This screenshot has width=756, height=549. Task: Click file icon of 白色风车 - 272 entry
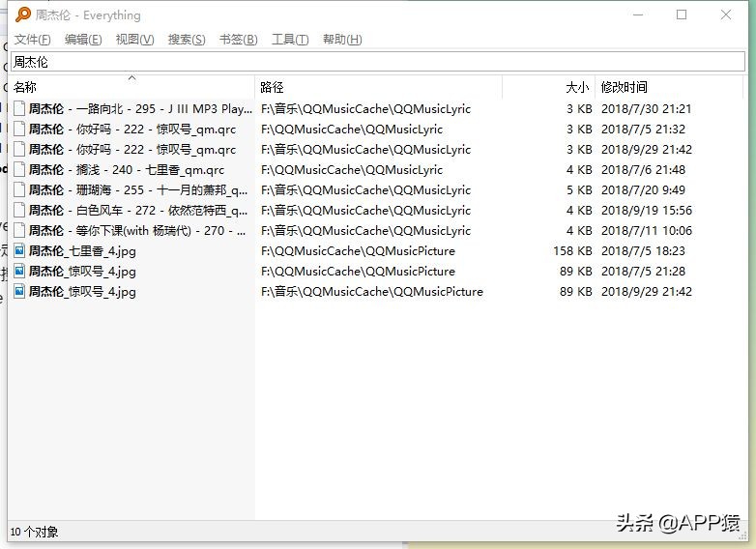19,210
